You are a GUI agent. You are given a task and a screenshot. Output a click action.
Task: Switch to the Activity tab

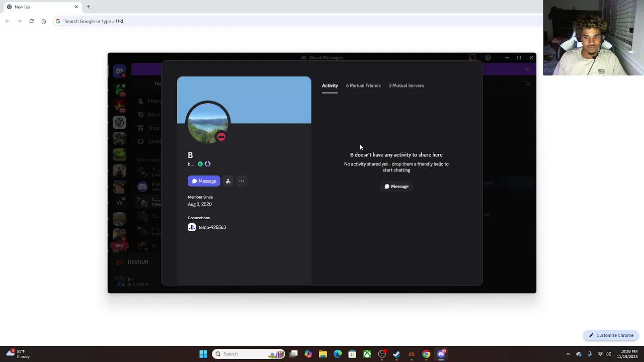[x=330, y=85]
